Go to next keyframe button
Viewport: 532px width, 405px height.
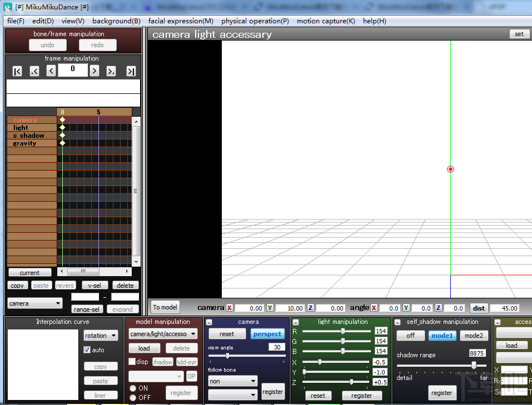pyautogui.click(x=111, y=71)
